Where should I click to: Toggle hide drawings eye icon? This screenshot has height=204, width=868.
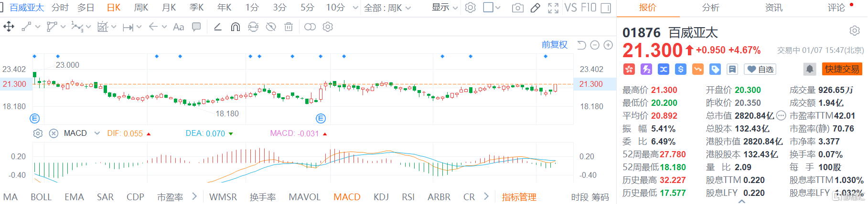[x=271, y=27]
